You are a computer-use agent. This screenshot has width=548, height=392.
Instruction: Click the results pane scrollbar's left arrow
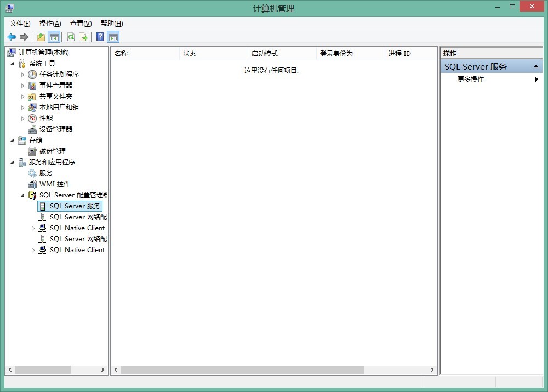tap(116, 370)
